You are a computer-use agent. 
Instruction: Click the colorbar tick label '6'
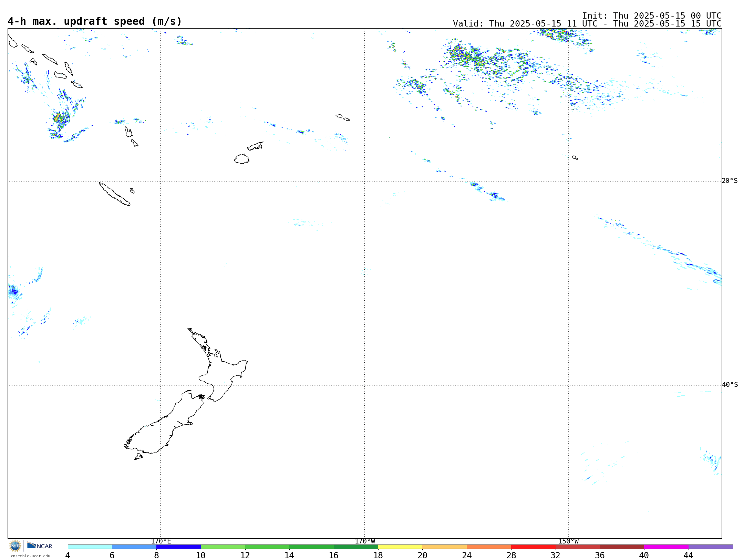[112, 555]
